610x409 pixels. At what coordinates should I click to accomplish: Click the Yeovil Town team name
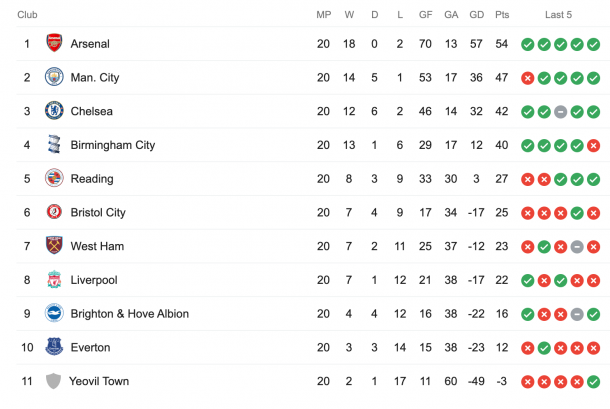(x=99, y=381)
